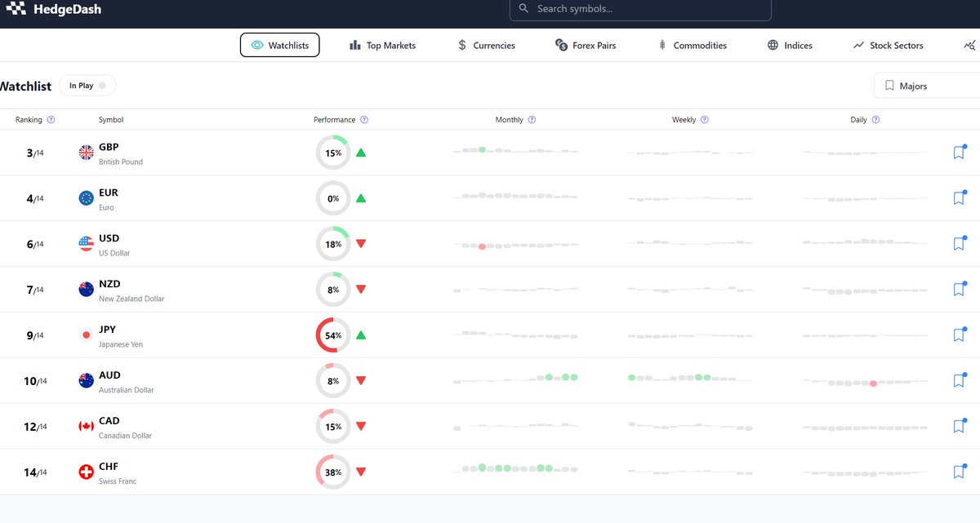The width and height of the screenshot is (980, 523).
Task: Click the USD 18% performance gauge
Action: pyautogui.click(x=333, y=244)
